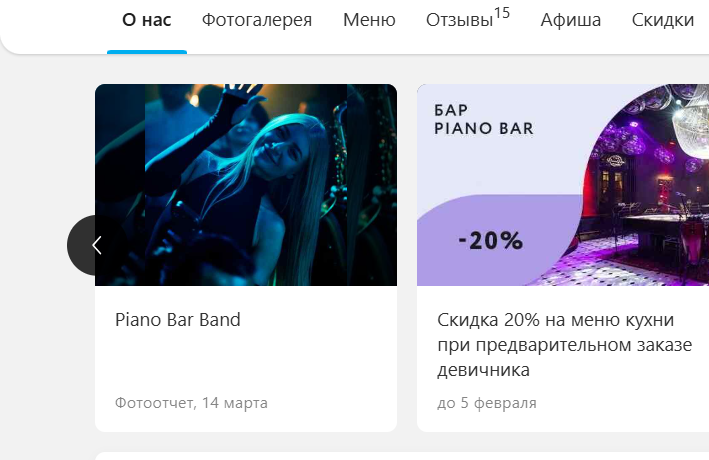Click the Фотоотчет, 14 марта caption
This screenshot has height=460, width=709.
click(x=191, y=403)
